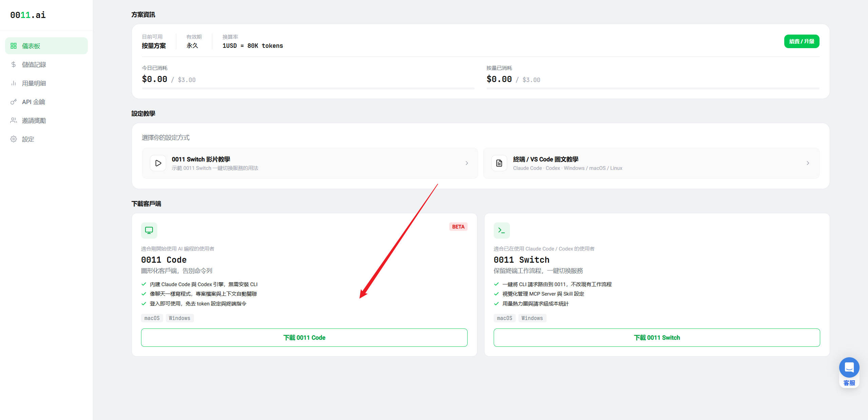Click the checkmark beside 登入即可使用
This screenshot has width=868, height=420.
point(144,304)
